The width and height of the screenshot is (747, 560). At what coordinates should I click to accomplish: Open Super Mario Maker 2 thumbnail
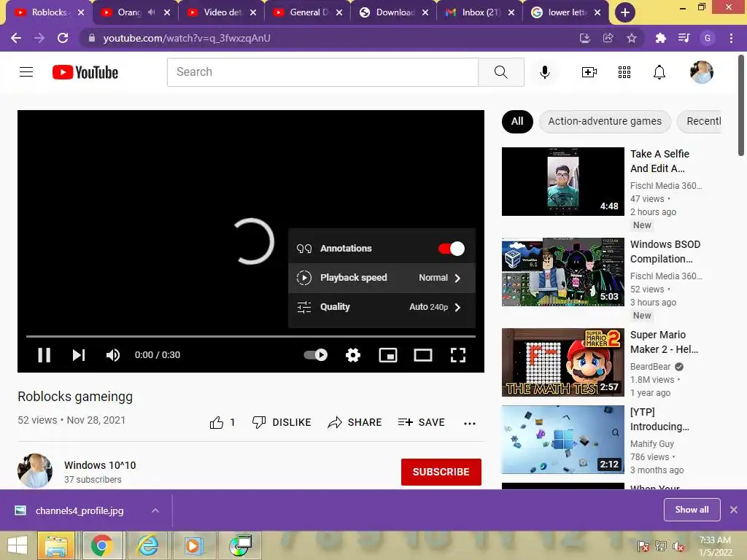(562, 362)
